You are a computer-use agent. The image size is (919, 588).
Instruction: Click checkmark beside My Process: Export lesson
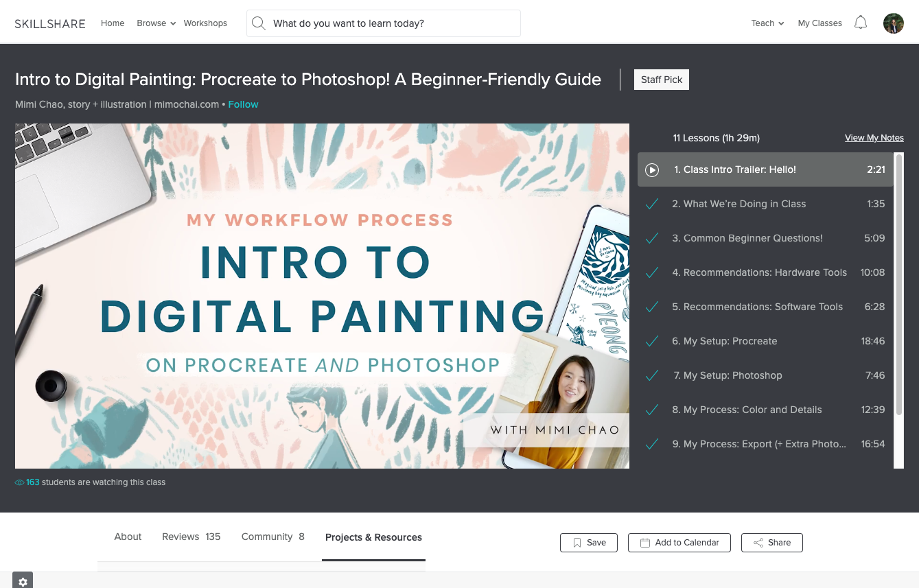[652, 444]
